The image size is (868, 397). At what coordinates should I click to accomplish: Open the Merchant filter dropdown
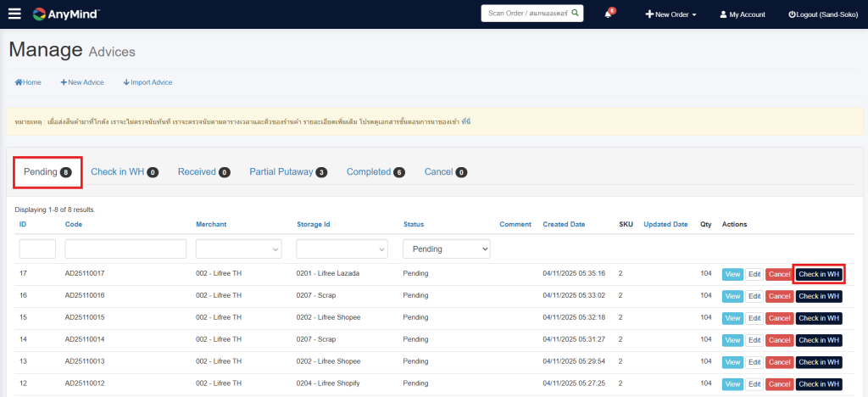tap(238, 249)
